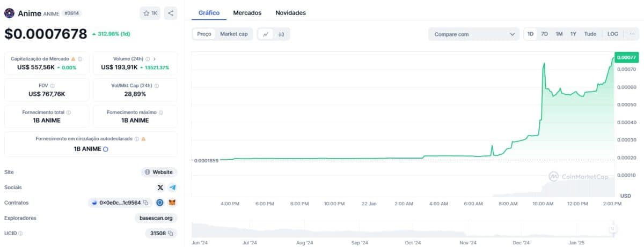Switch chart to line view icon
Image resolution: width=644 pixels, height=247 pixels.
pyautogui.click(x=266, y=34)
